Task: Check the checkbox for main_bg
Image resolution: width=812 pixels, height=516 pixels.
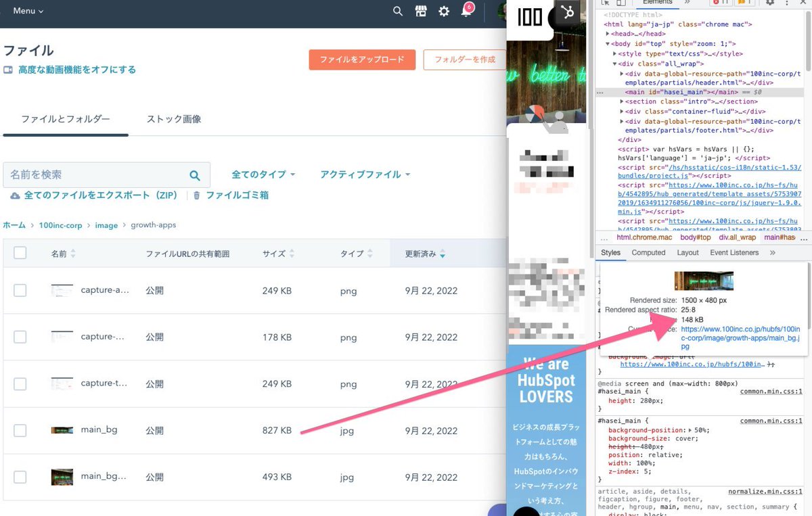Action: click(x=20, y=430)
